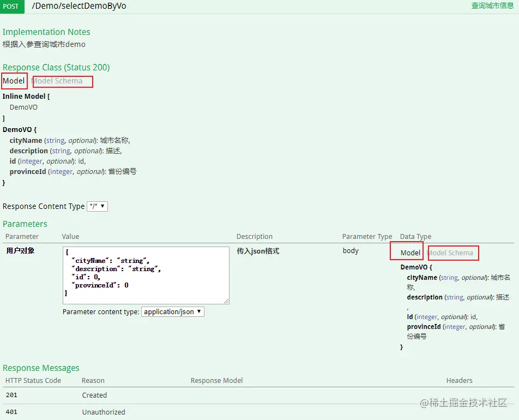Open the Parameter content type dropdown
The width and height of the screenshot is (519, 420).
click(172, 311)
